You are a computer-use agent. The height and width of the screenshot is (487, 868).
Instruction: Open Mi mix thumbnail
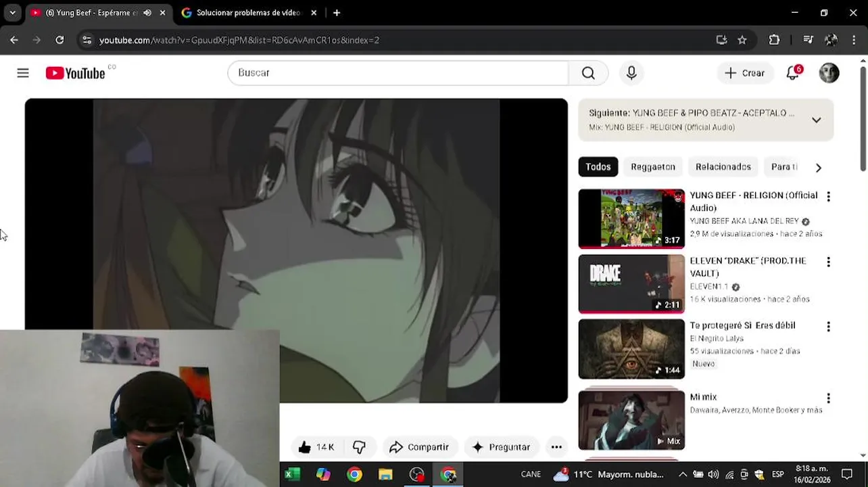[x=631, y=420]
